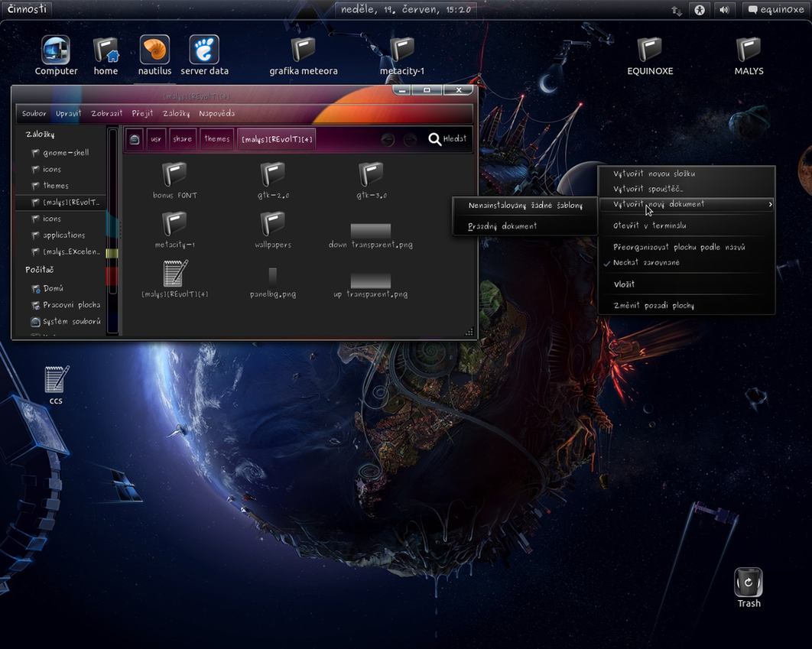The height and width of the screenshot is (649, 812).
Task: Select Systém souborů in the sidebar
Action: [x=71, y=322]
